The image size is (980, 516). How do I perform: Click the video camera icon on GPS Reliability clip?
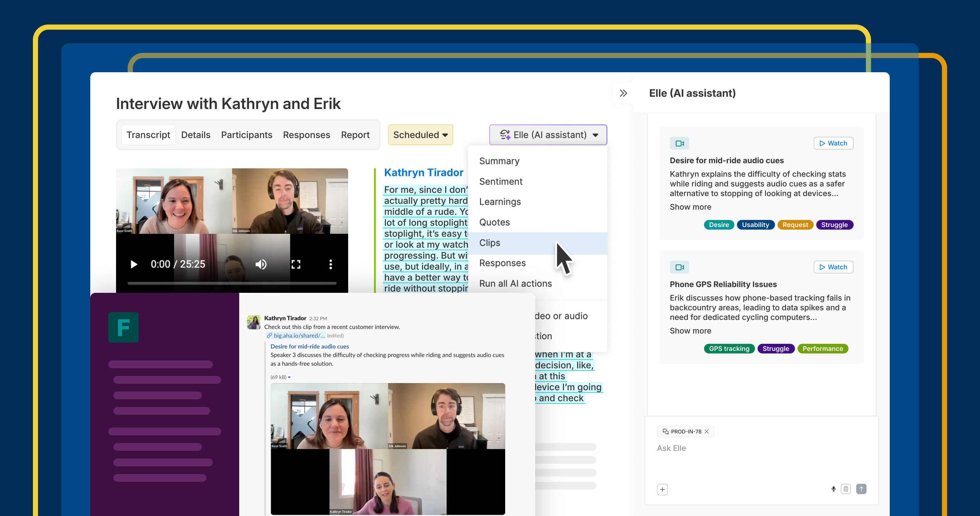pos(680,267)
